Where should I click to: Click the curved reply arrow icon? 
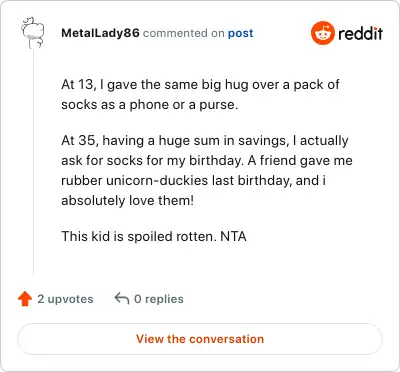[122, 298]
